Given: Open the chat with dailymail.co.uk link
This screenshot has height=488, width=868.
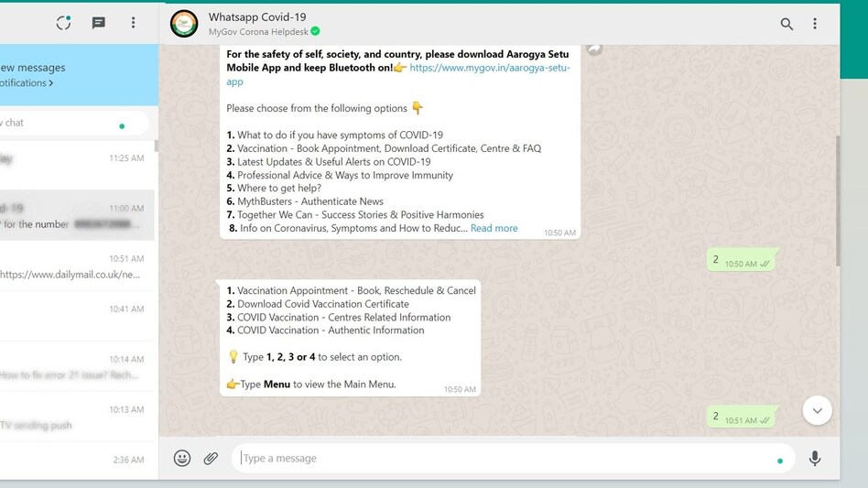Looking at the screenshot, I should (x=77, y=266).
